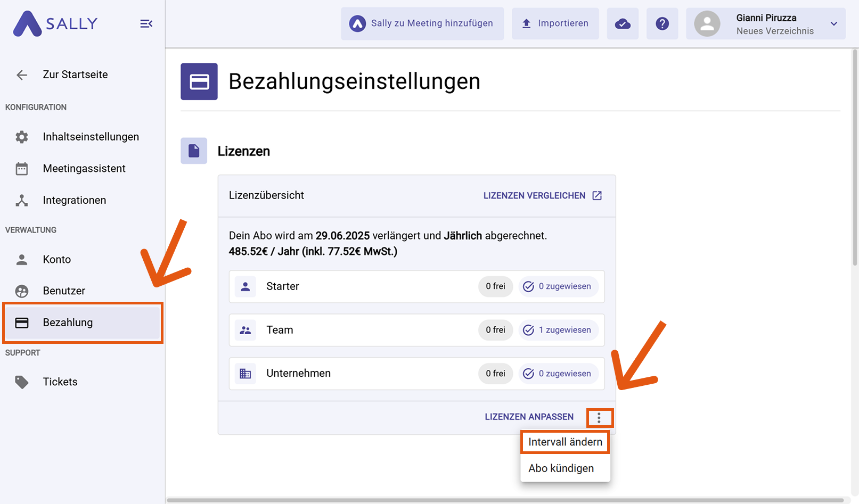Screen dimensions: 859x504
Task: Click external link icon beside Lizenzen vergleichen
Action: (x=597, y=196)
